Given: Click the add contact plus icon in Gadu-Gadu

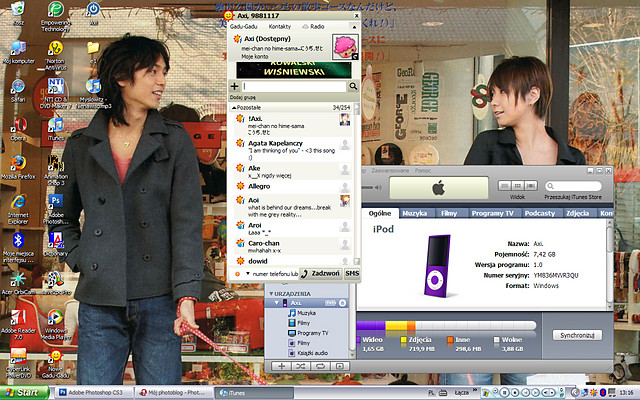Looking at the screenshot, I should pyautogui.click(x=234, y=86).
